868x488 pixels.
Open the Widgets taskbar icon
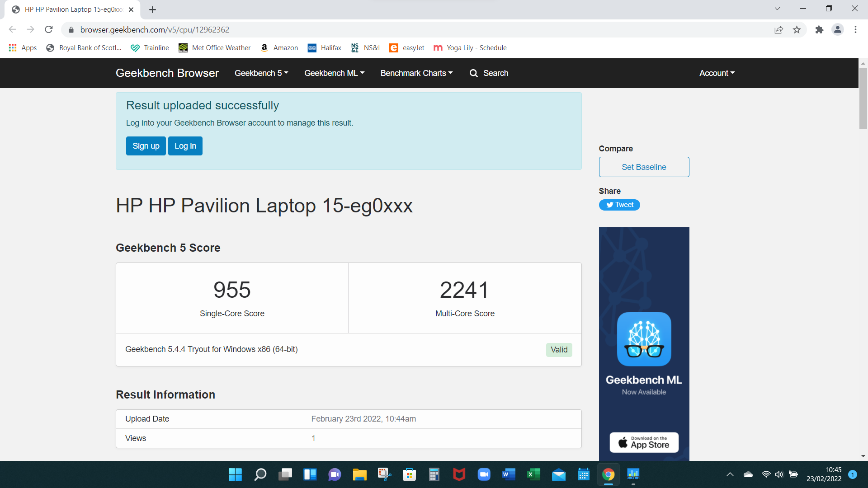coord(310,474)
